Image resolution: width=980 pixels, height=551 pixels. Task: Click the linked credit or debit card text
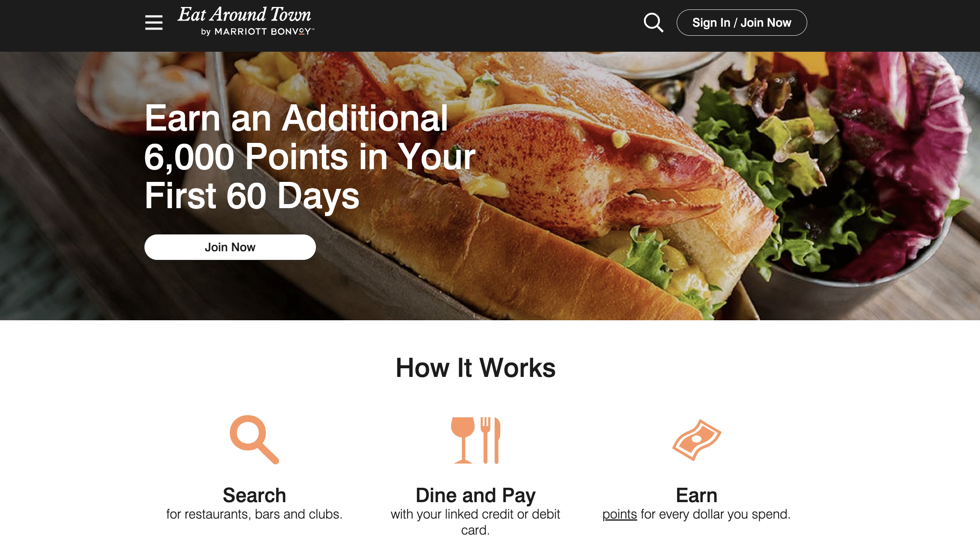(476, 522)
